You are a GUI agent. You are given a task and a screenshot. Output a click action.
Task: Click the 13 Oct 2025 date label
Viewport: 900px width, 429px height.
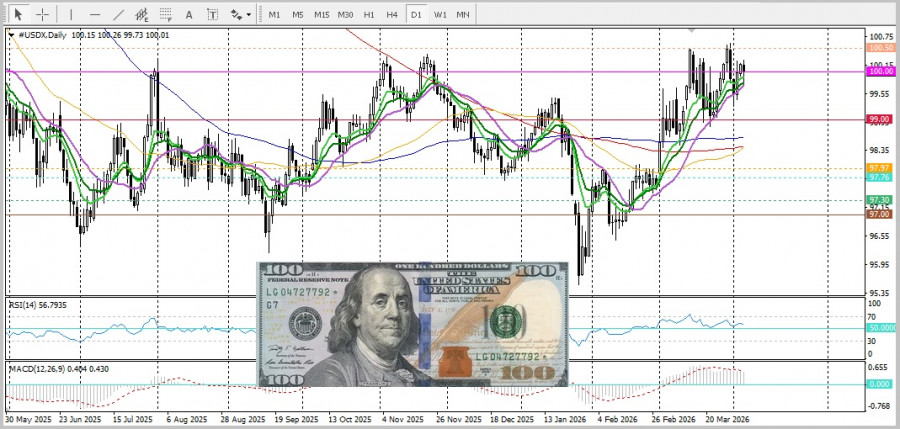pos(348,419)
